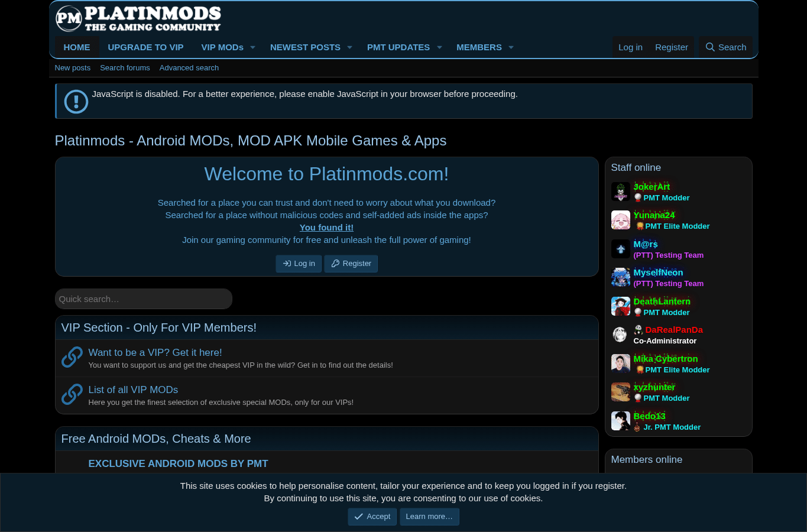This screenshot has width=807, height=532.
Task: Open 'List of all VIP MODs' link
Action: pyautogui.click(x=134, y=390)
